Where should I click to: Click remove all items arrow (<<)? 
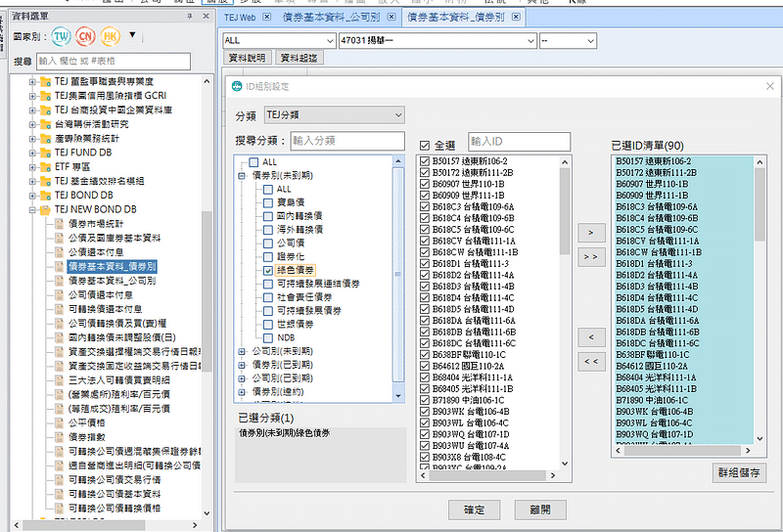pos(590,362)
